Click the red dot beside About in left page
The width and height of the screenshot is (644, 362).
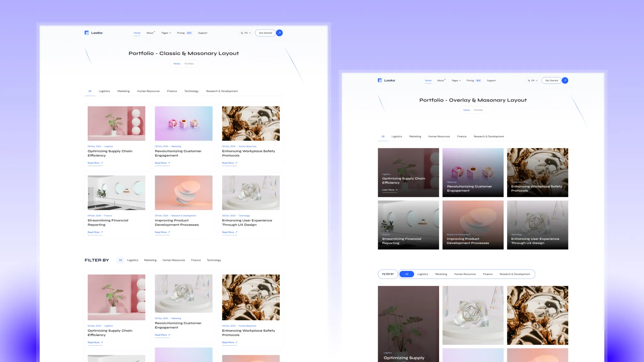click(155, 32)
